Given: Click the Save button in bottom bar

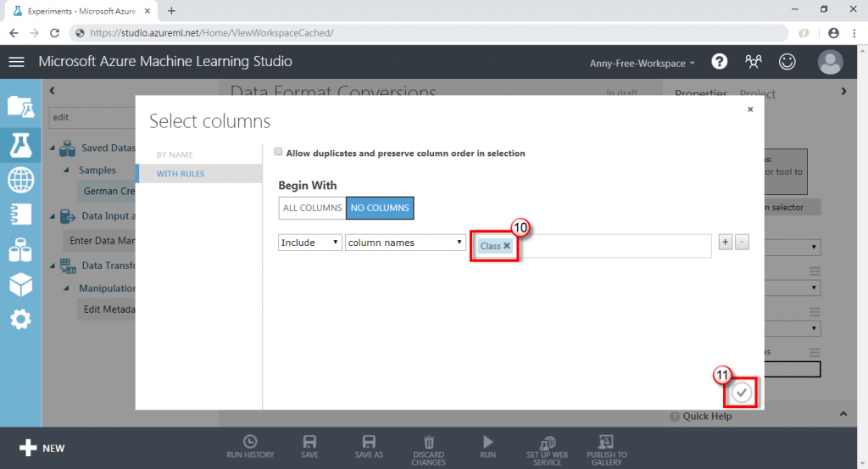Looking at the screenshot, I should (309, 447).
